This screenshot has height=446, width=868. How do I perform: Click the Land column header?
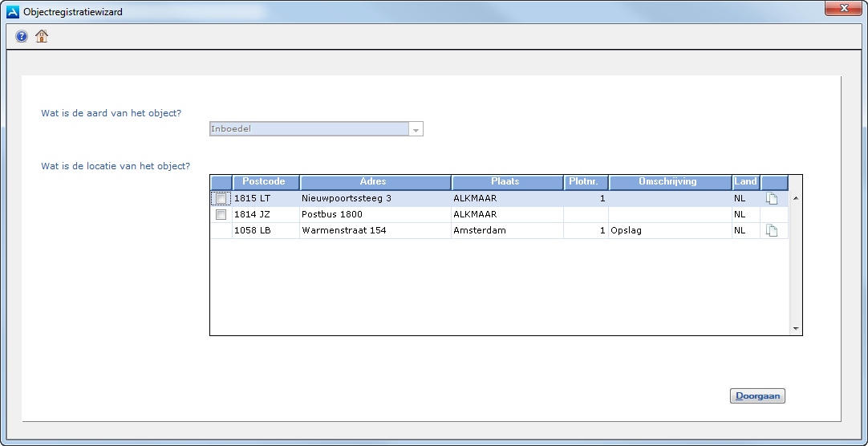pyautogui.click(x=745, y=182)
